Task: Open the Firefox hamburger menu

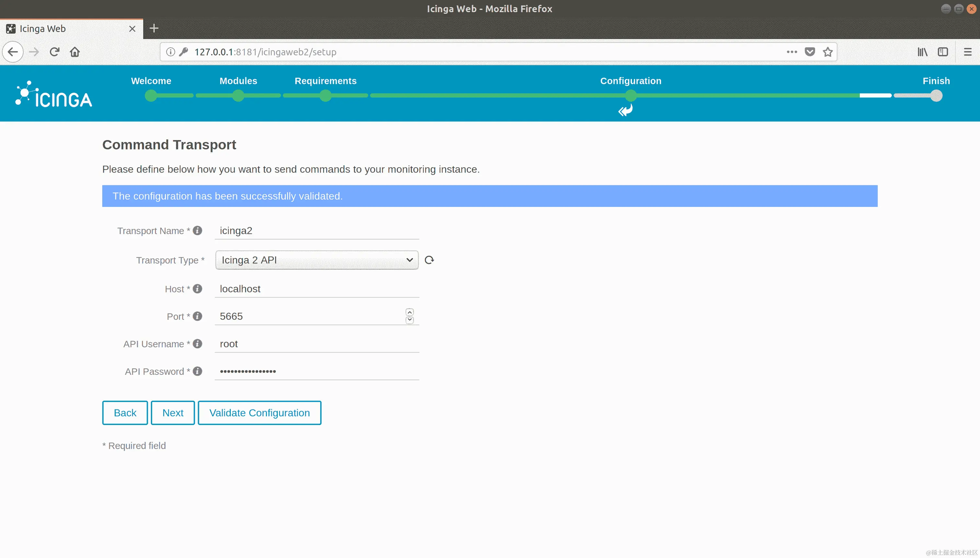Action: [967, 52]
